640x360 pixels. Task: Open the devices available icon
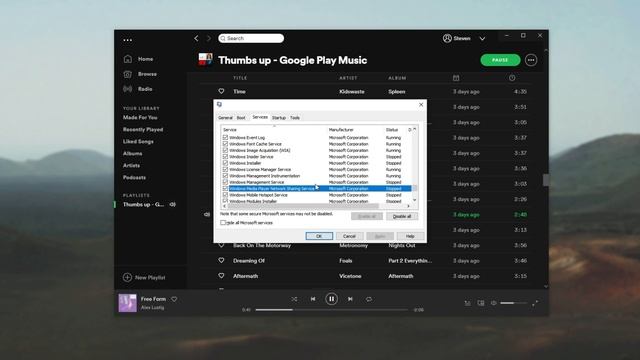coord(481,303)
